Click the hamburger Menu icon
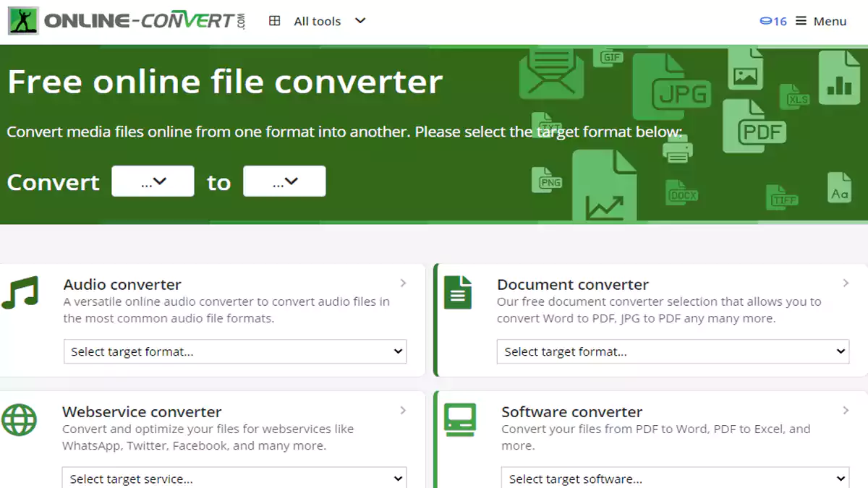This screenshot has height=488, width=868. (801, 21)
